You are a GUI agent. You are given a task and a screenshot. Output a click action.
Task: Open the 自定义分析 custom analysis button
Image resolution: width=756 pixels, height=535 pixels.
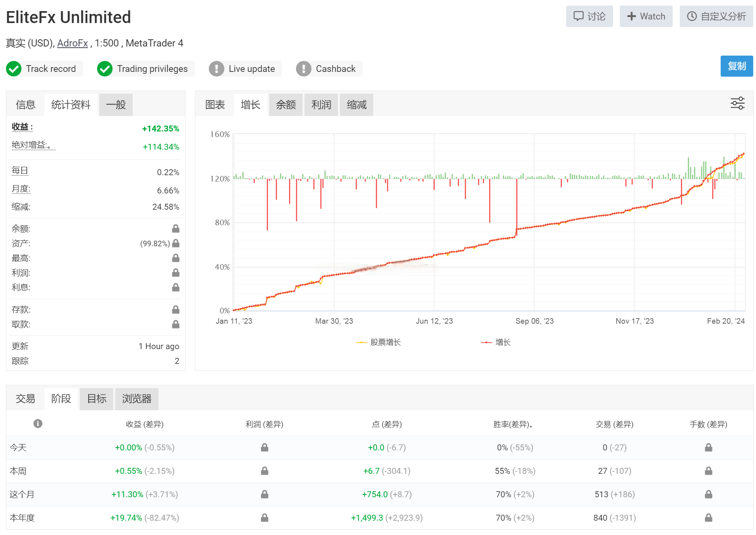tap(716, 16)
